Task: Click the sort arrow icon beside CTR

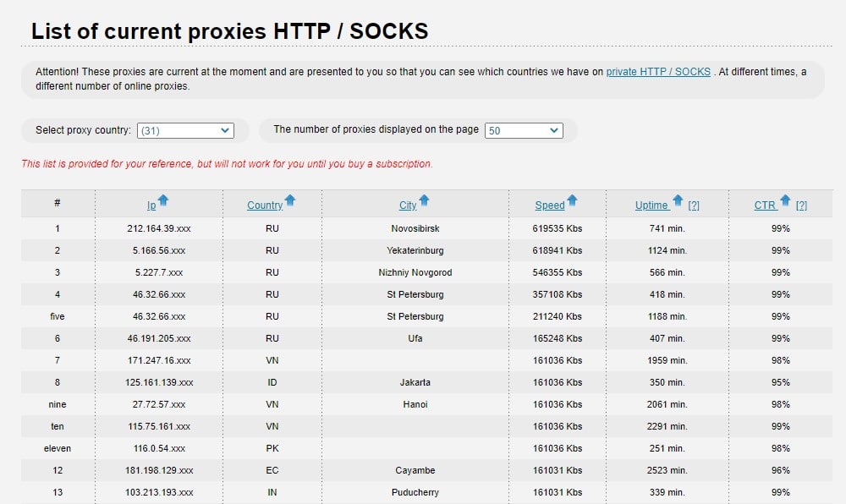Action: tap(785, 200)
